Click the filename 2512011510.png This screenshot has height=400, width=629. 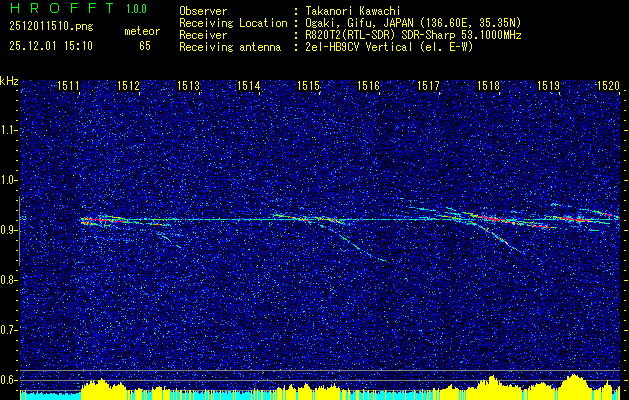(51, 27)
